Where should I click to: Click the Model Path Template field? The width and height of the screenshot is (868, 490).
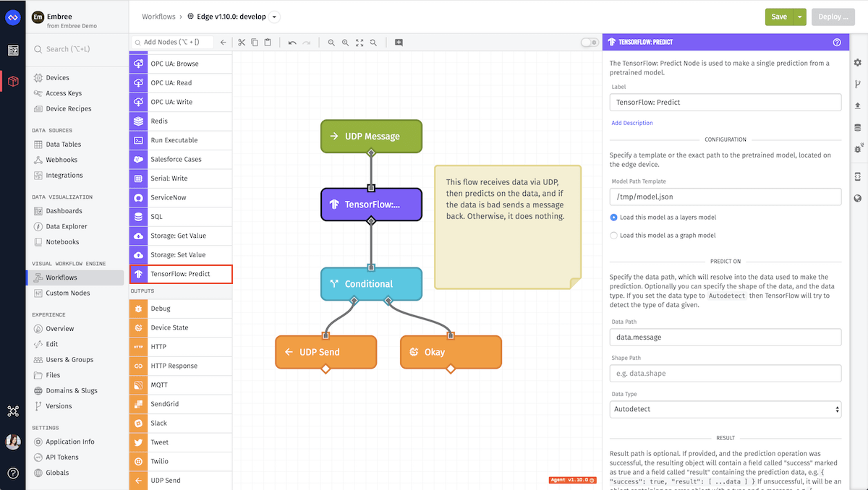pos(726,197)
